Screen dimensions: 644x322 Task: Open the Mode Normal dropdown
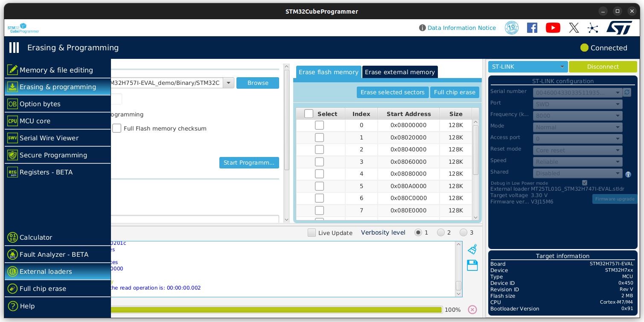point(577,127)
